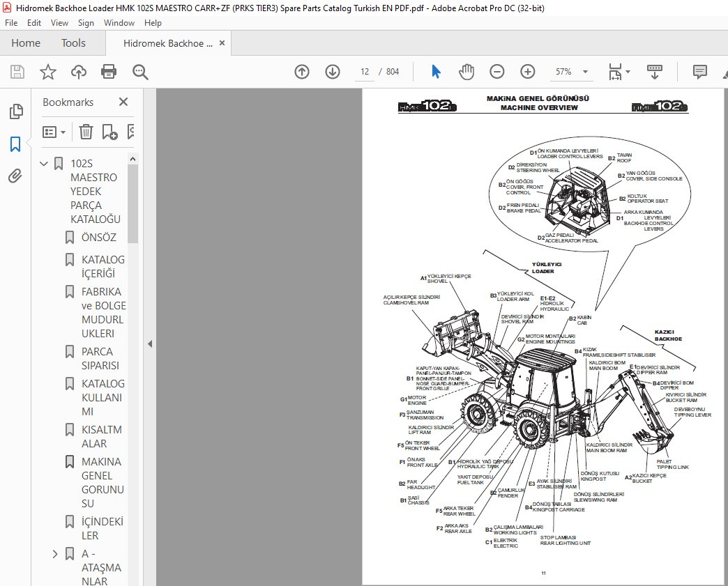Open the File menu
The width and height of the screenshot is (728, 586).
pos(11,23)
